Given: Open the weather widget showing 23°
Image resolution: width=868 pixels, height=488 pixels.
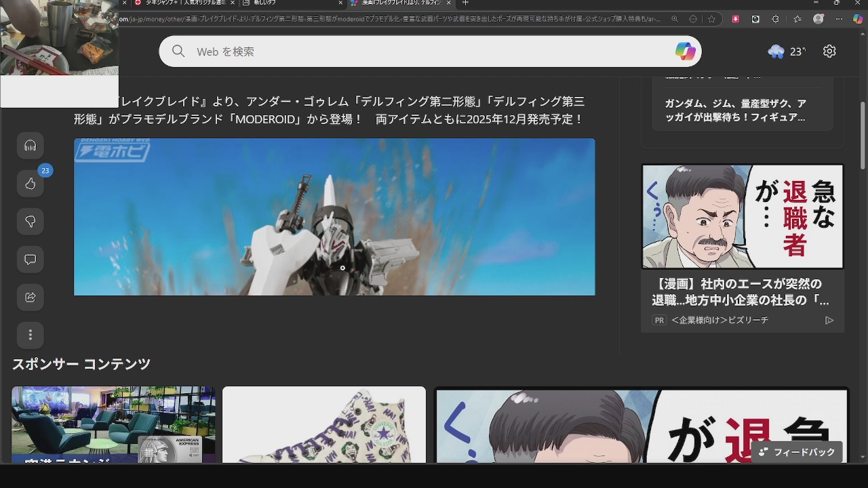Looking at the screenshot, I should click(x=787, y=52).
